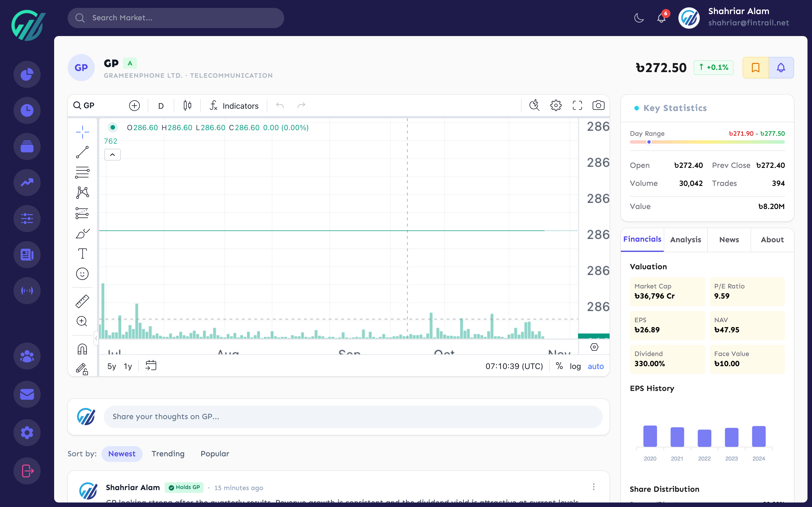This screenshot has width=812, height=507.
Task: Collapse the OHLC legend with the chevron
Action: [112, 155]
